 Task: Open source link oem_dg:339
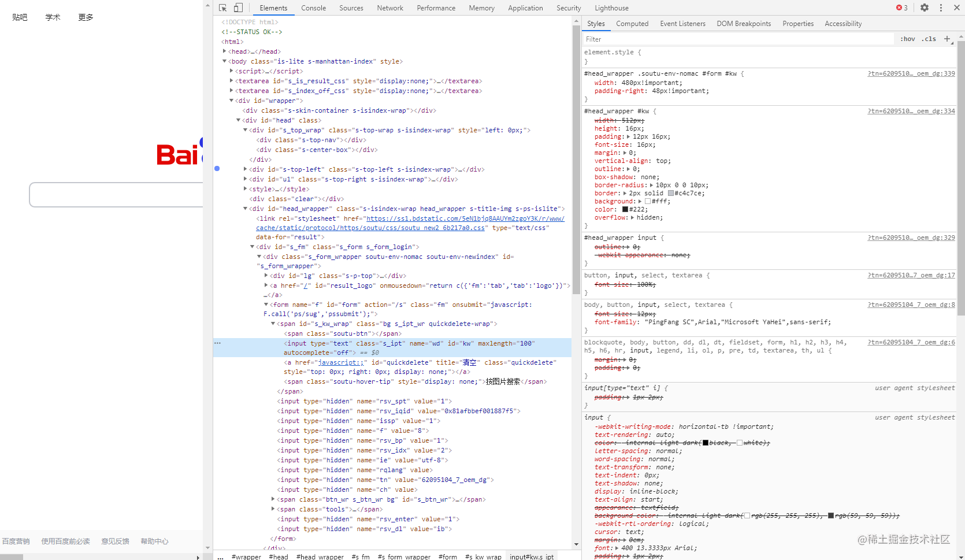click(x=911, y=74)
